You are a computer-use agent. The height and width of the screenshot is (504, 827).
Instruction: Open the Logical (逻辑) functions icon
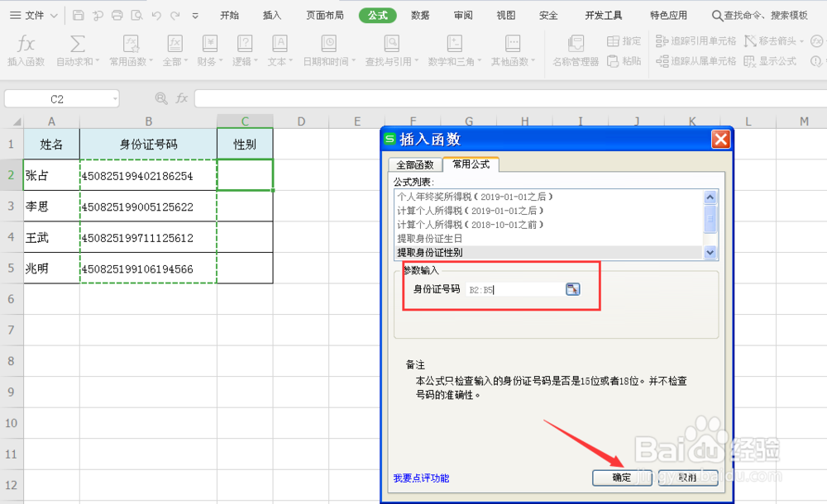(x=245, y=44)
